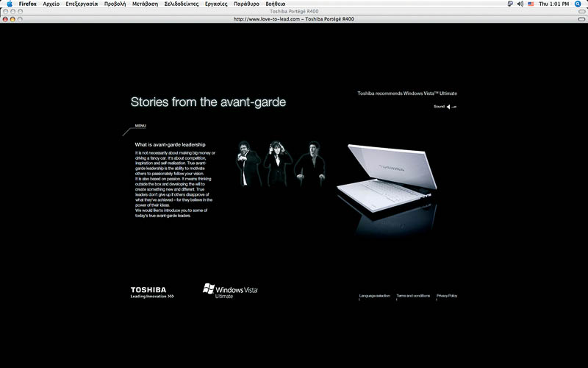Click toolbar pill button of front window

(x=581, y=19)
